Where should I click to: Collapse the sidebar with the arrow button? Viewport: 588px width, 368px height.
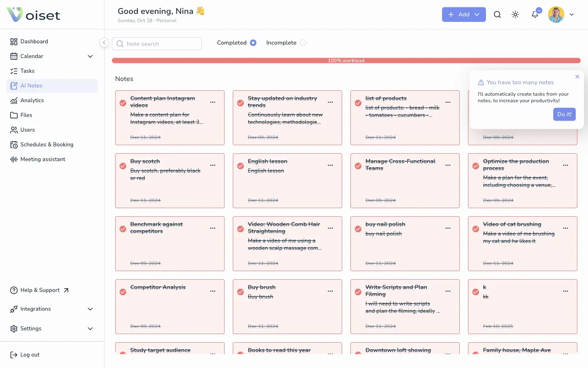point(104,43)
